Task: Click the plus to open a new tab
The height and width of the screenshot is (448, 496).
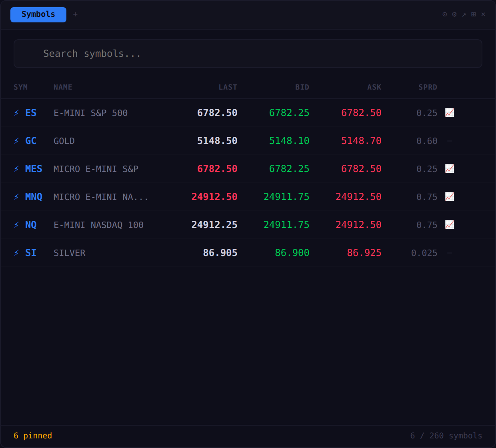Action: [x=75, y=14]
